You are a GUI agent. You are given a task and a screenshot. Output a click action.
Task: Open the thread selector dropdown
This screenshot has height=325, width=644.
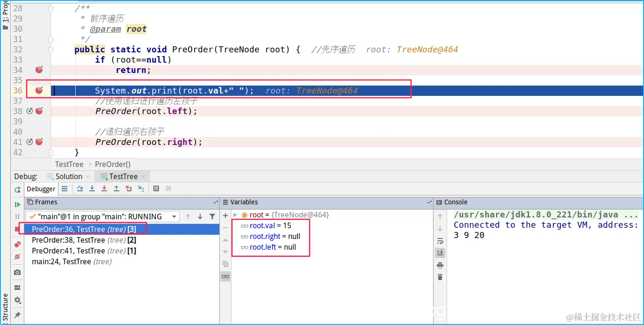(x=102, y=217)
